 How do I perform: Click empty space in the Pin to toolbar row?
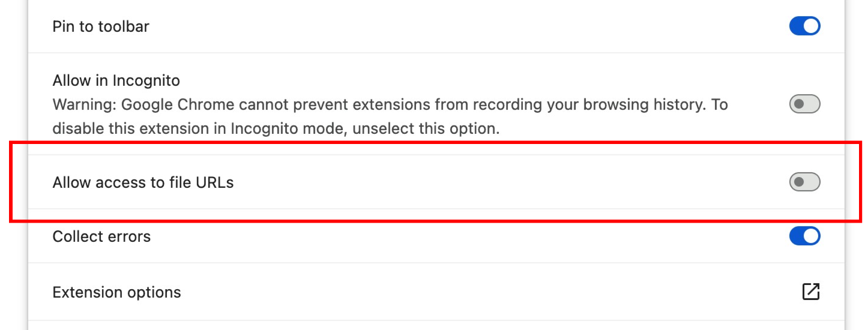point(468,26)
